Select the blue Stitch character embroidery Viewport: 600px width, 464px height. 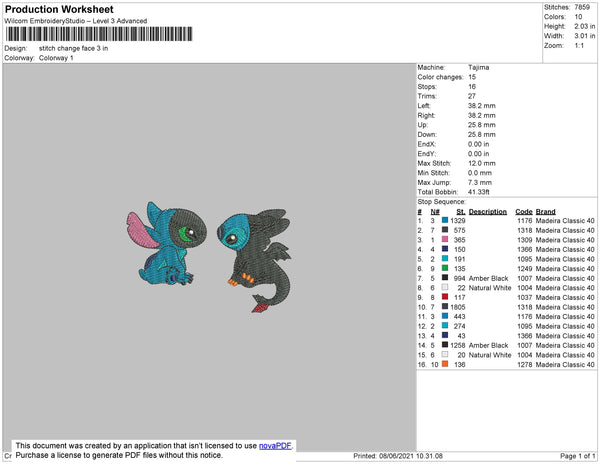(x=166, y=244)
